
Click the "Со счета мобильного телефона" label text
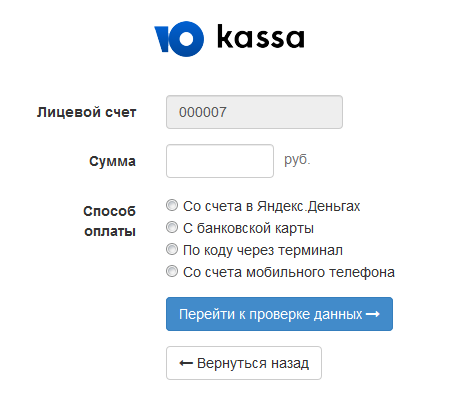coord(289,272)
